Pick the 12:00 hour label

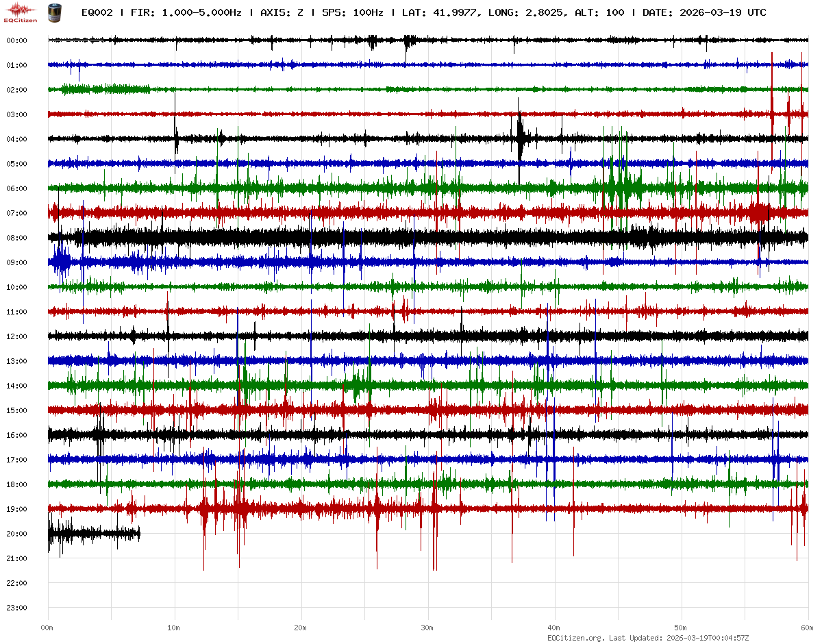pyautogui.click(x=16, y=336)
